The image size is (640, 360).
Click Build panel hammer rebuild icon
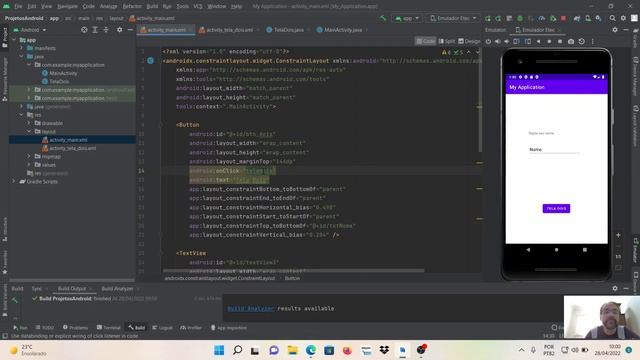coord(15,300)
